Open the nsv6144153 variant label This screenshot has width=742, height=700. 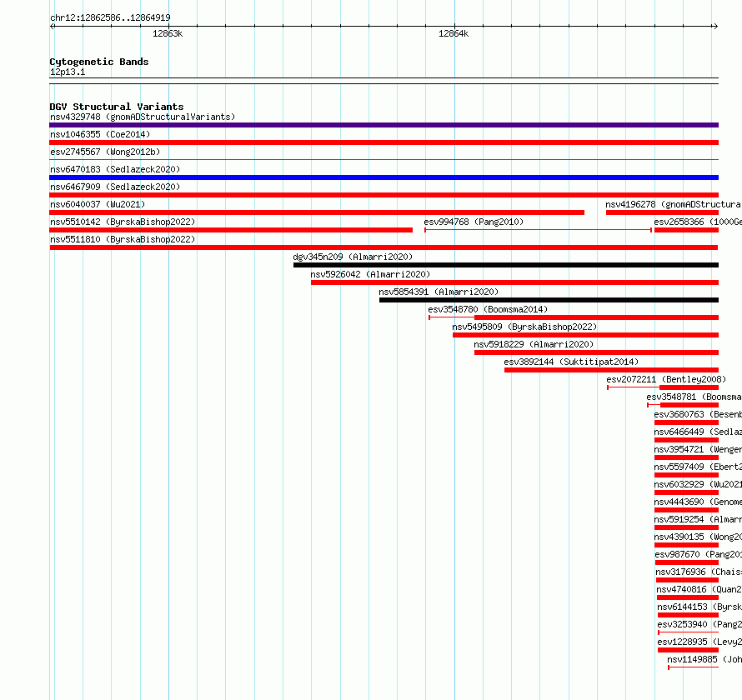coord(699,607)
